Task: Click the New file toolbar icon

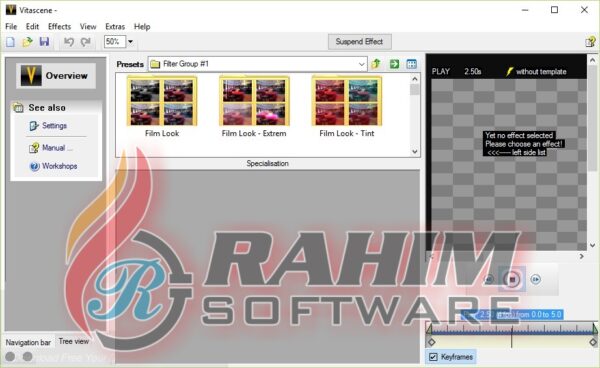Action: tap(10, 42)
